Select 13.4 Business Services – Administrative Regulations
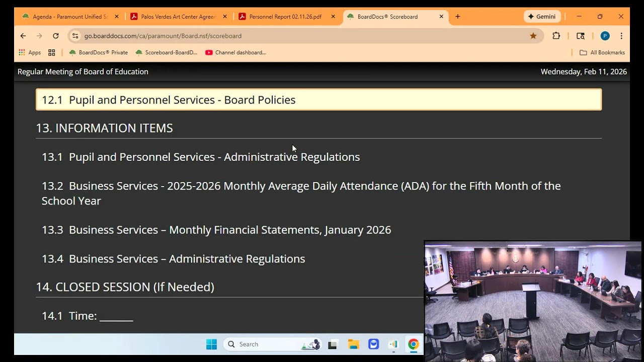 [x=174, y=258]
